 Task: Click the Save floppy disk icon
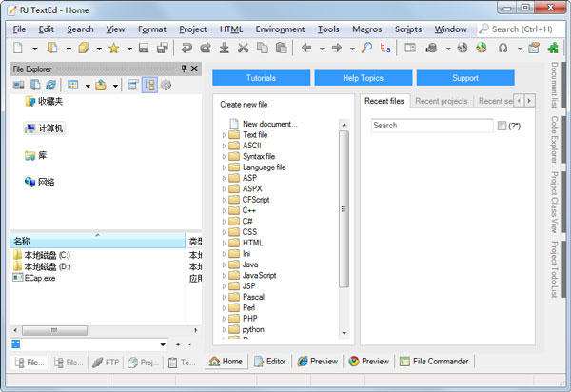coord(144,48)
